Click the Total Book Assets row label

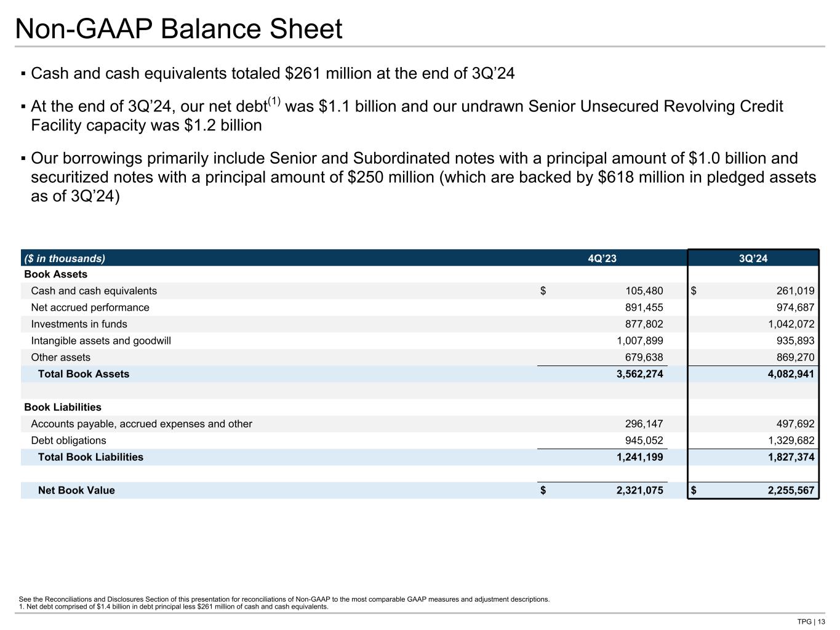(84, 374)
